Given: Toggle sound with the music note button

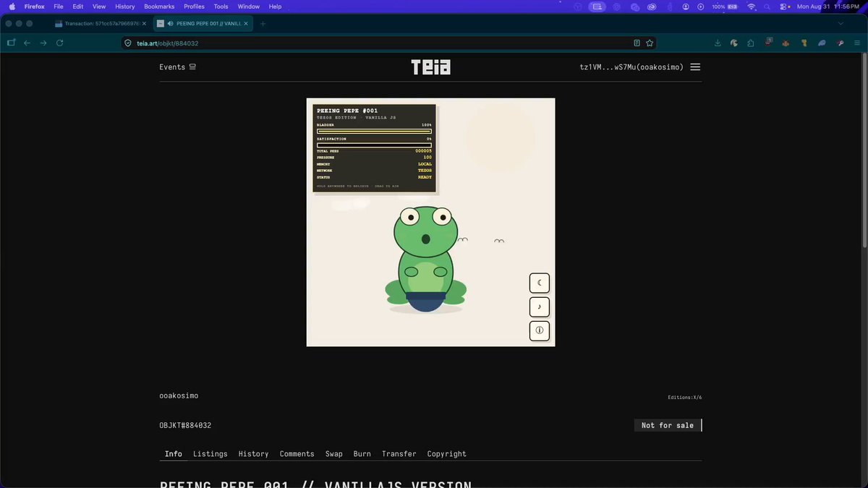Looking at the screenshot, I should click(540, 307).
